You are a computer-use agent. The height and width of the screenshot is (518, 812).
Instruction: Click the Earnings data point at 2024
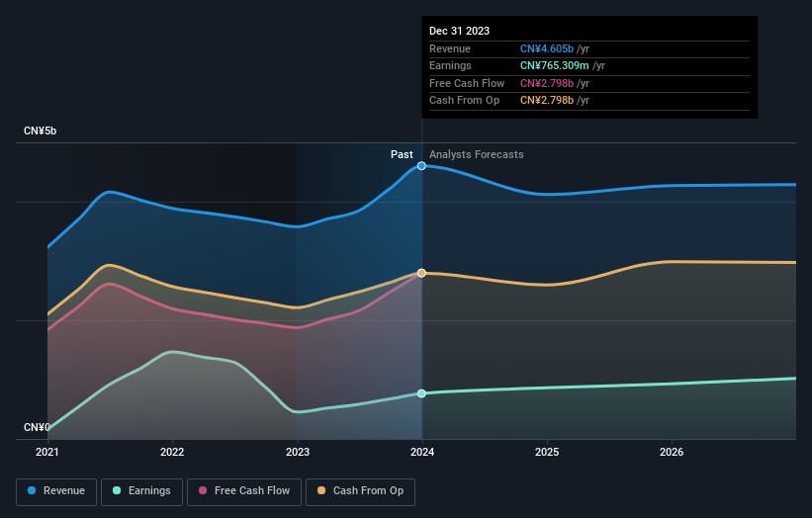coord(421,393)
